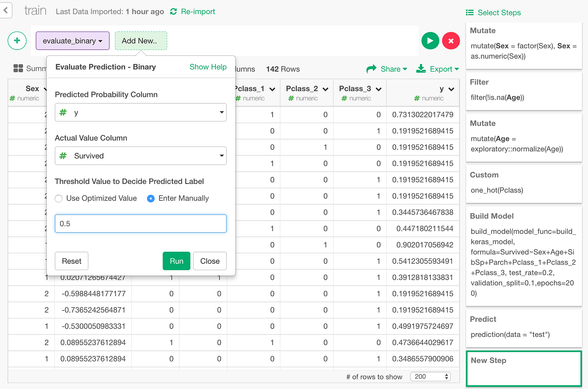Run the pipeline using the green play icon
This screenshot has height=389, width=588.
point(430,41)
